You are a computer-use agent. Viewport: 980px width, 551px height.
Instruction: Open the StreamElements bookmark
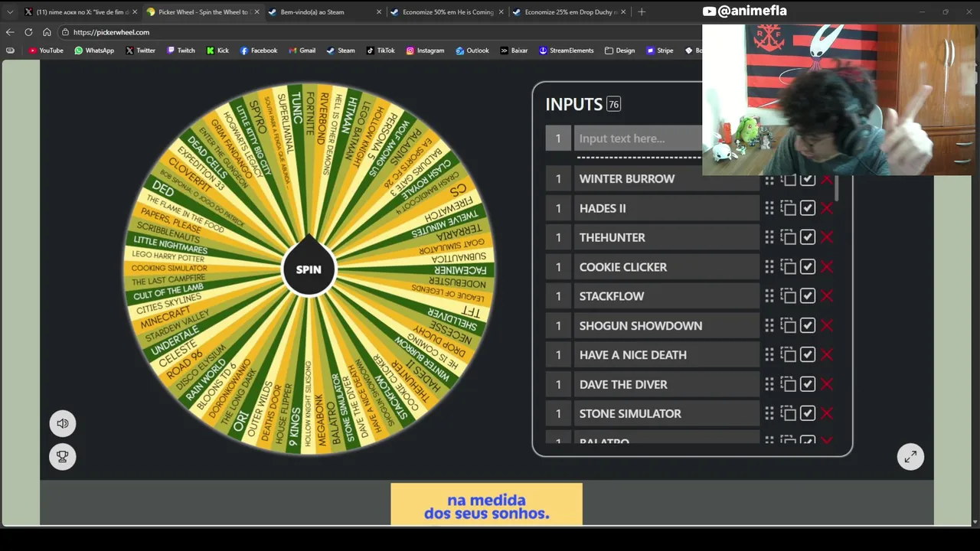[x=567, y=51]
